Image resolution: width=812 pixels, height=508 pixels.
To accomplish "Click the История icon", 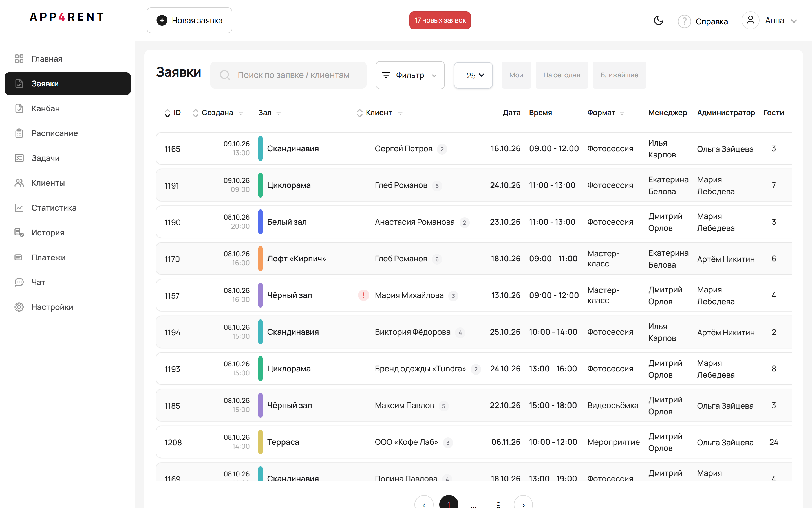I will pos(19,233).
